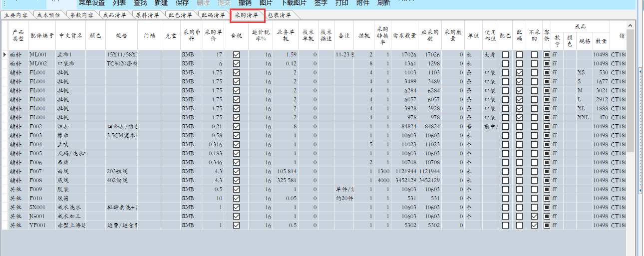Uncheck 不采购 on the YF001 row
This screenshot has height=256, width=644.
(534, 225)
